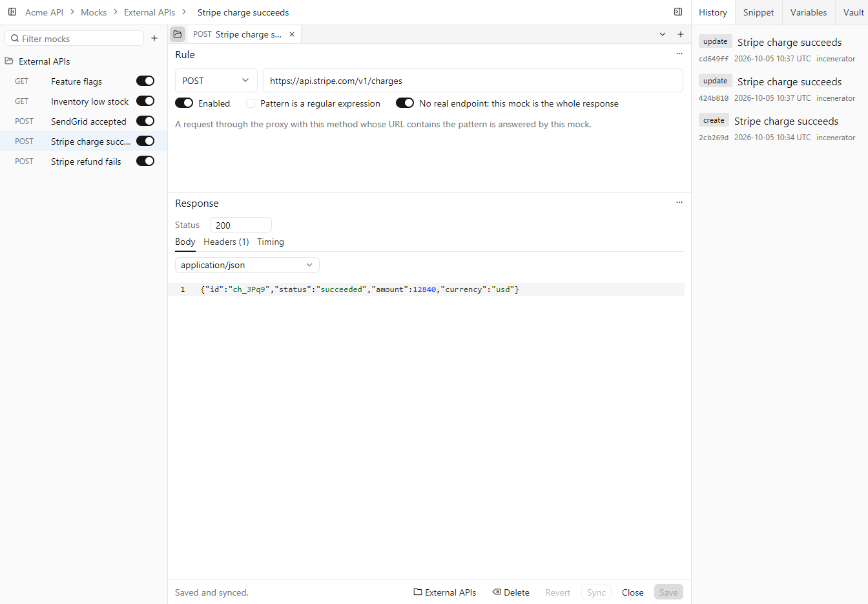Image resolution: width=868 pixels, height=604 pixels.
Task: Turn off the No real endpoint switch
Action: point(405,103)
